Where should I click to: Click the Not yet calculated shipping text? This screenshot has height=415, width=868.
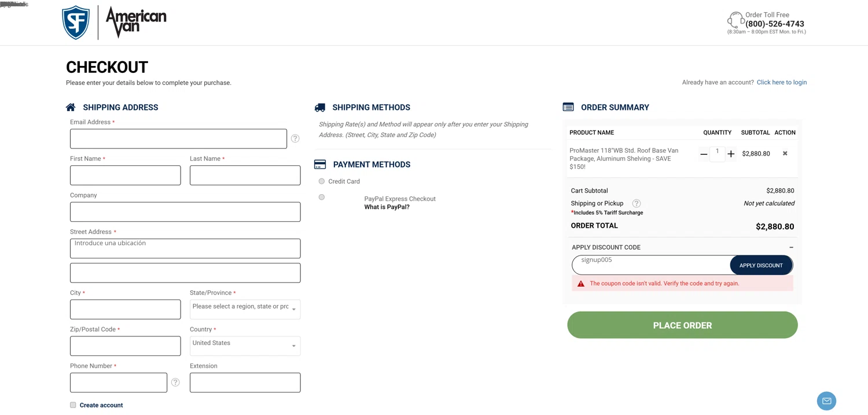[x=769, y=203]
